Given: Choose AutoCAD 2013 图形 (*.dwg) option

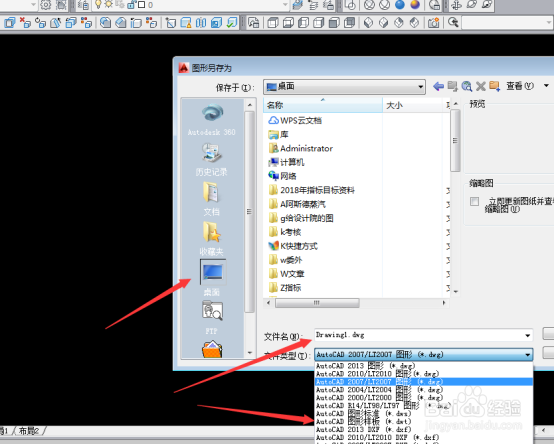Looking at the screenshot, I should pyautogui.click(x=424, y=366).
